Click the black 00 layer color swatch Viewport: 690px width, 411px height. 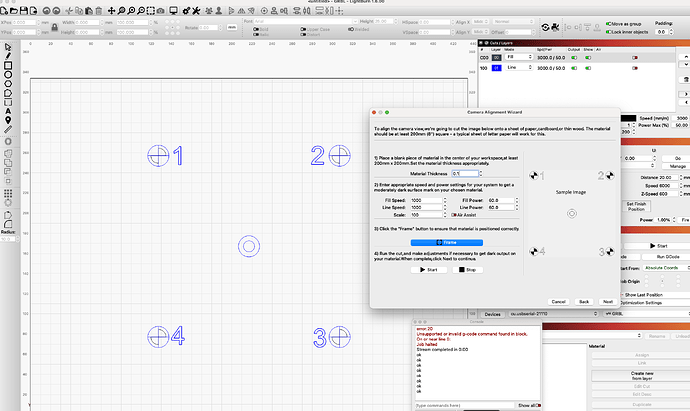tap(496, 58)
